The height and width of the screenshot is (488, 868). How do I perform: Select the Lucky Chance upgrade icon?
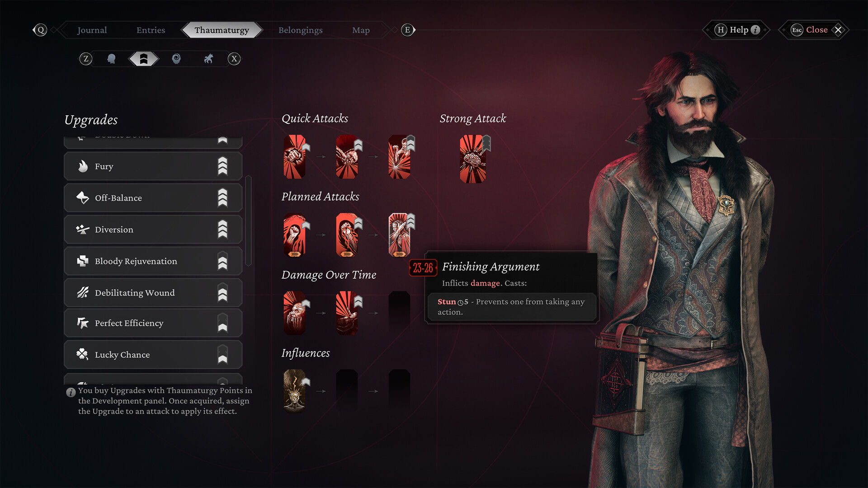click(83, 355)
